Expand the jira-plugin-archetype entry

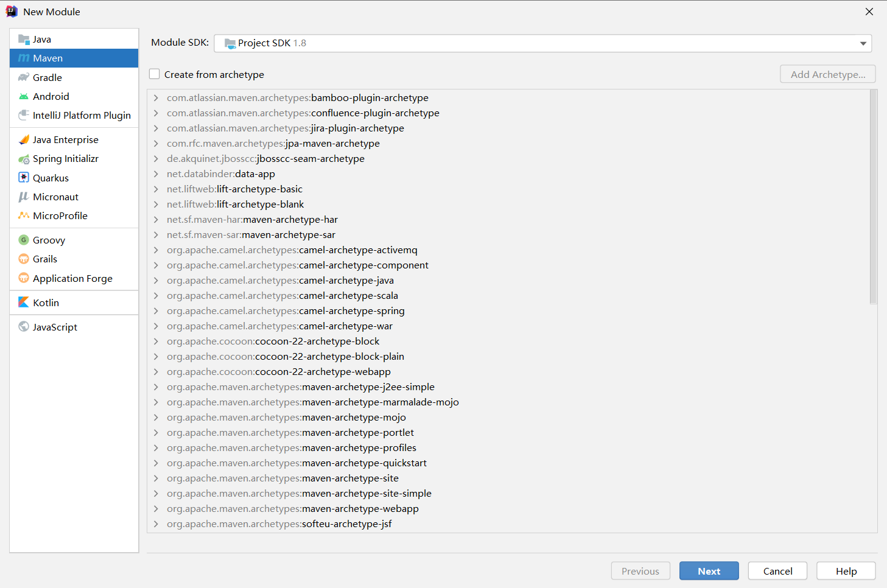(x=156, y=128)
